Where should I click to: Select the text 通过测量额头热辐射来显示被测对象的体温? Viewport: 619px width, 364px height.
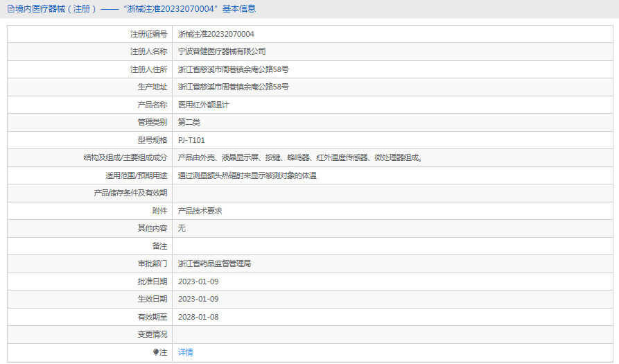(x=247, y=175)
